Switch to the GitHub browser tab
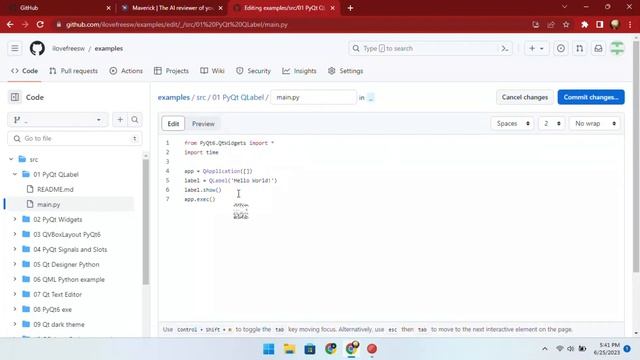This screenshot has width=640, height=360. click(x=59, y=8)
